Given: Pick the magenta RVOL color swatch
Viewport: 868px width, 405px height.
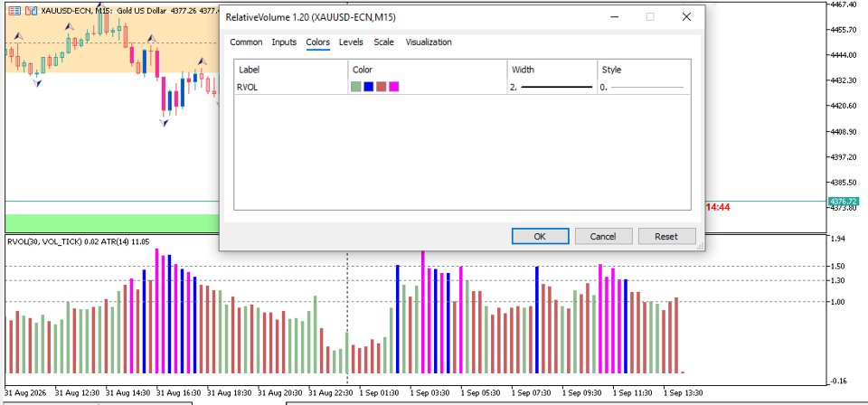Looking at the screenshot, I should (393, 87).
